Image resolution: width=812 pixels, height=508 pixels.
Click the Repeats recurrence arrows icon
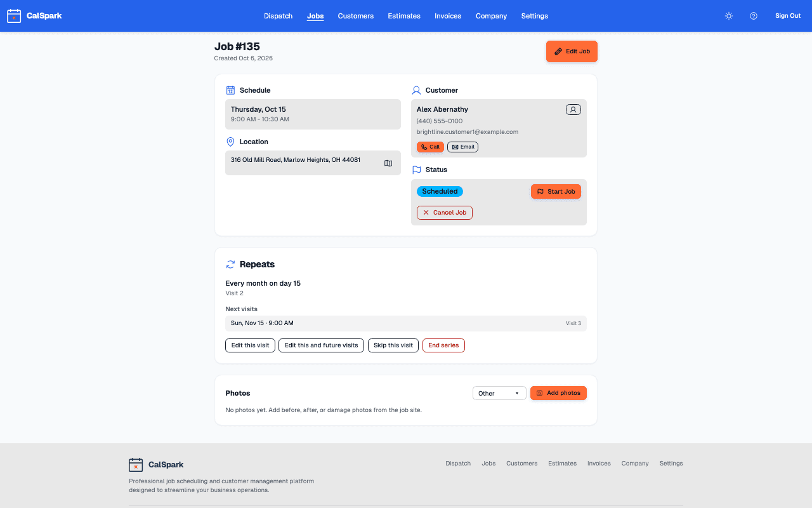click(230, 264)
